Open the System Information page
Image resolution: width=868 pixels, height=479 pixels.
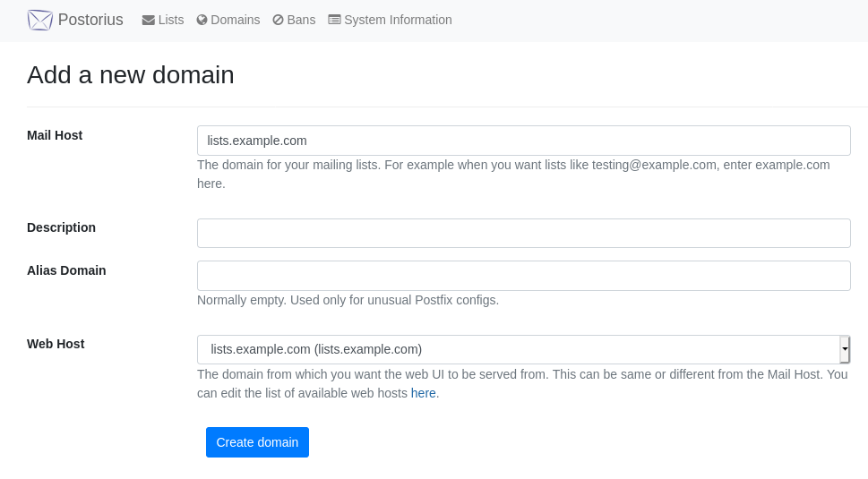(x=391, y=20)
